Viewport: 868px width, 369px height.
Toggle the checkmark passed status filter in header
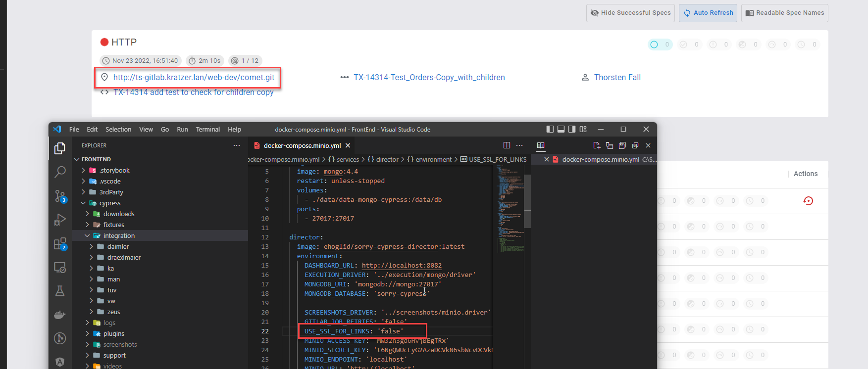coord(689,45)
